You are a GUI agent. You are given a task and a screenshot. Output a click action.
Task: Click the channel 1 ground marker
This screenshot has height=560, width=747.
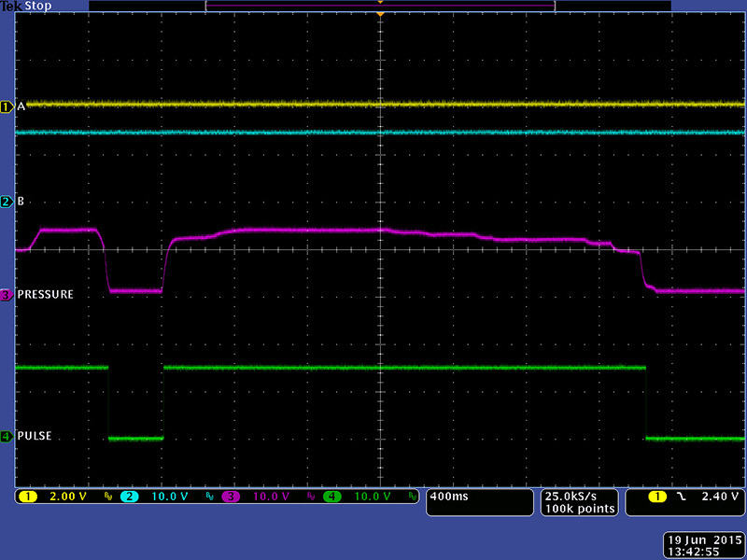(7, 107)
